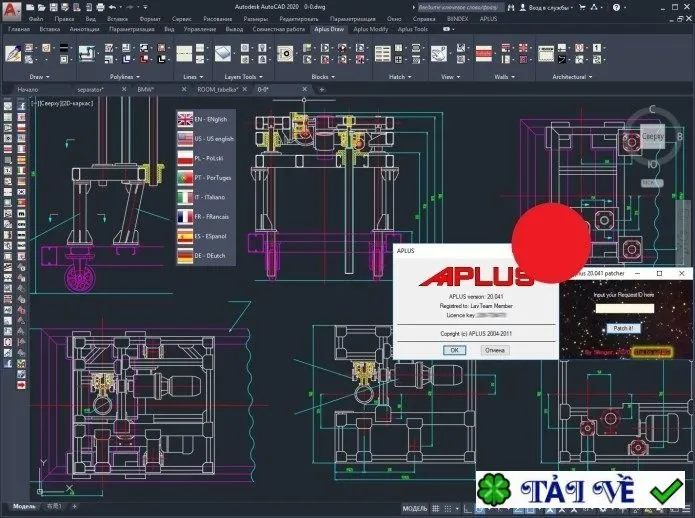This screenshot has height=518, width=695.
Task: Click the large icon in the Polylines panel
Action: point(86,53)
